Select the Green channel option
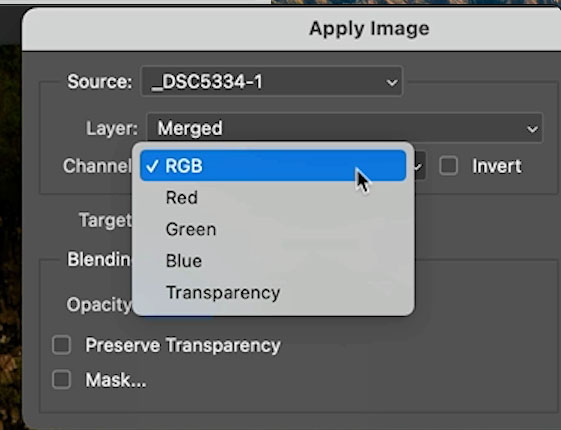Image resolution: width=561 pixels, height=430 pixels. point(273,229)
